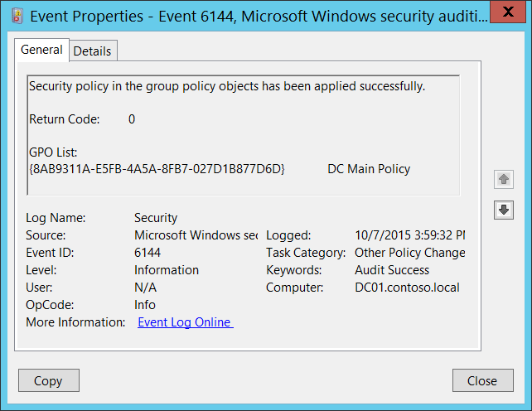Click the GPO GUID text in description
Image resolution: width=532 pixels, height=411 pixels.
click(x=157, y=169)
